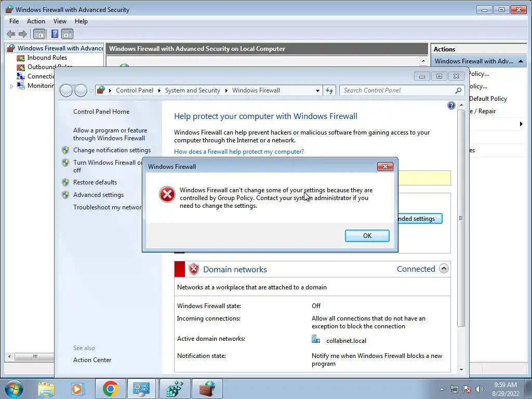Launch Google Chrome from the taskbar
Image resolution: width=532 pixels, height=399 pixels.
pos(110,389)
